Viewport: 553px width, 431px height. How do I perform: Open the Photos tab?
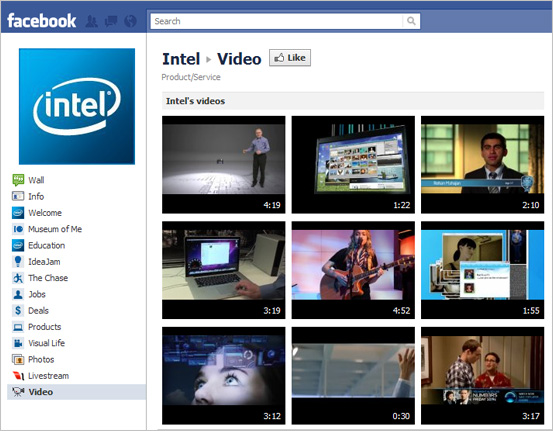[x=41, y=359]
